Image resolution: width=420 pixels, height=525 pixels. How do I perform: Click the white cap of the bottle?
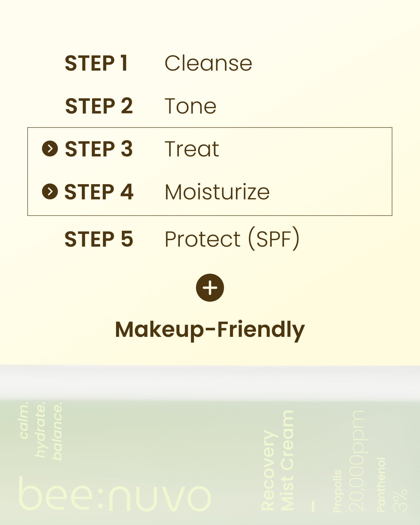(x=210, y=383)
